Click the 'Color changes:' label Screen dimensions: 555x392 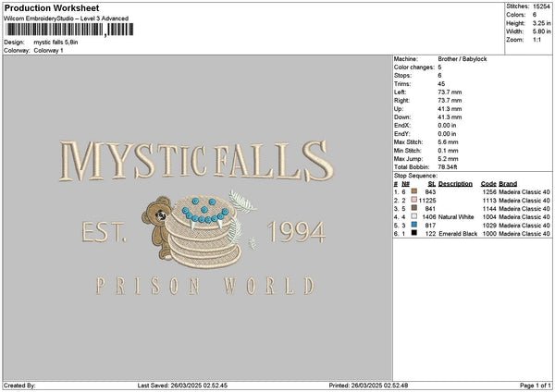[x=414, y=67]
